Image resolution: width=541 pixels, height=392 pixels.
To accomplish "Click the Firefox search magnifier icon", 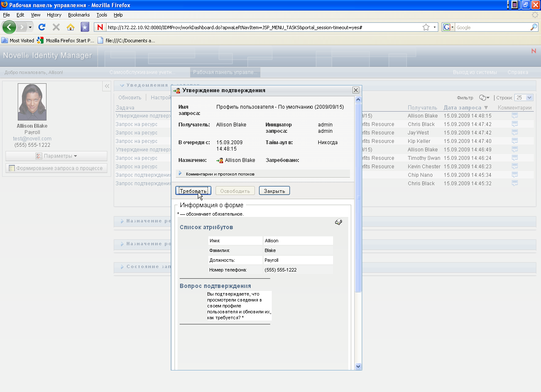I will (533, 27).
